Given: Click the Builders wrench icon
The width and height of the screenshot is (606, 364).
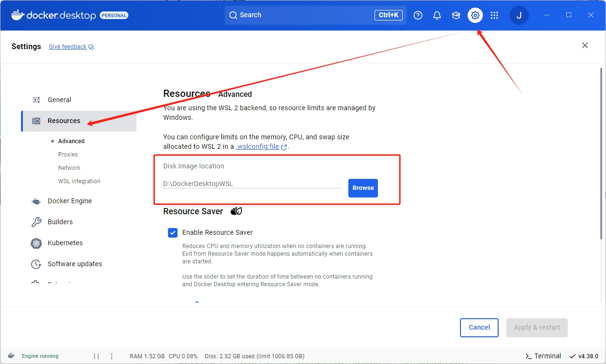Looking at the screenshot, I should pos(36,222).
